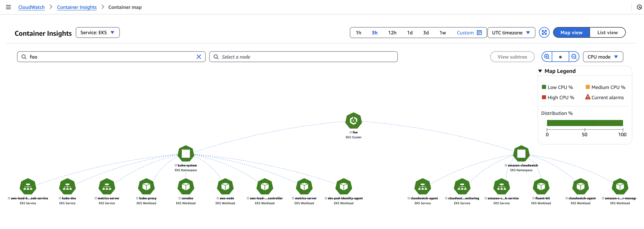Viewport: 644px width, 229px height.
Task: Zoom in on the container map
Action: pos(547,57)
